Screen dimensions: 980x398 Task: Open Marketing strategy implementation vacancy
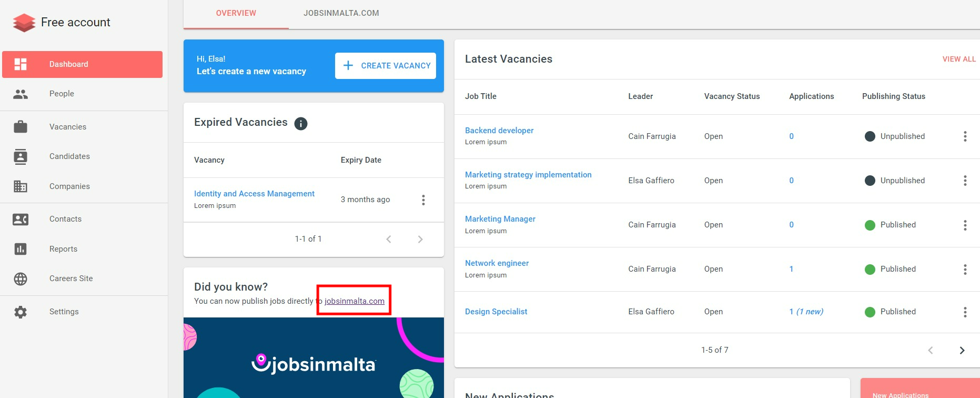pos(528,175)
